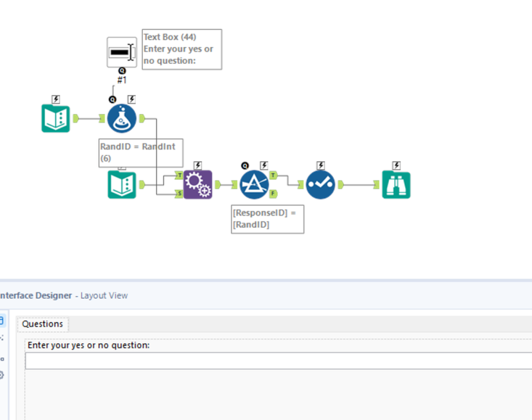Select the second Text Input tool below Formula
The height and width of the screenshot is (420, 532).
coord(122,185)
